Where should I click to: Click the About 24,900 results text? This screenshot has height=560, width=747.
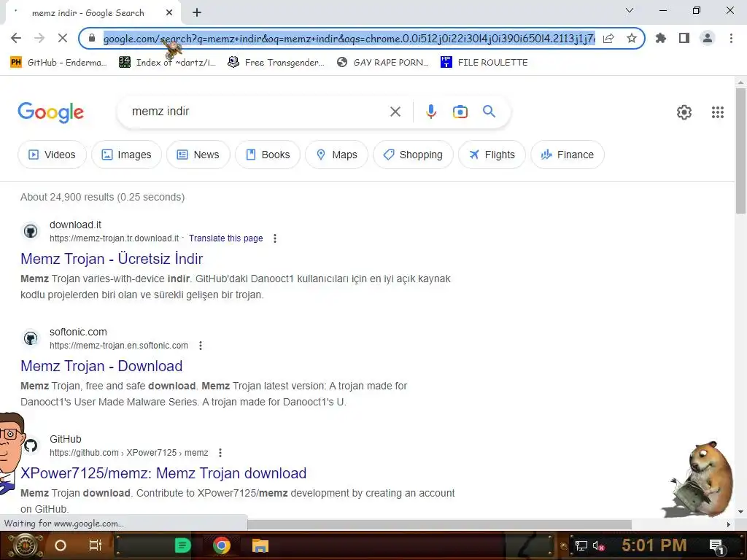tap(102, 197)
